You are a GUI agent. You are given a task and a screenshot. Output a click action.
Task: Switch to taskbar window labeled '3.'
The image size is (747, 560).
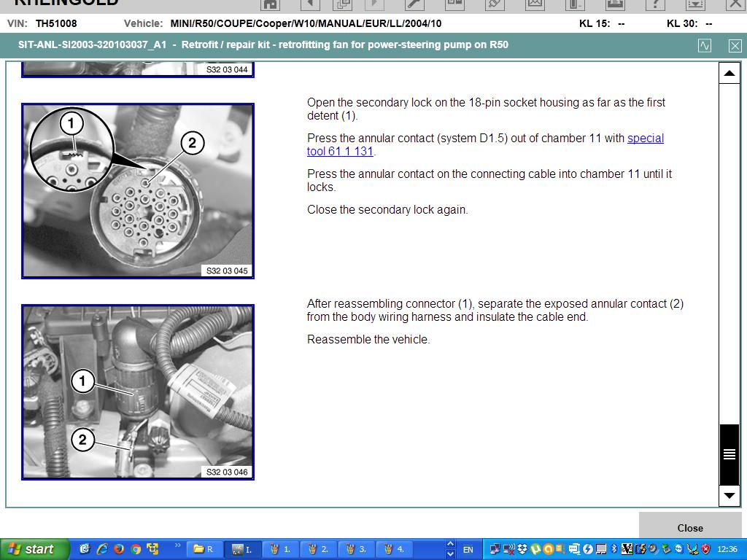pyautogui.click(x=356, y=549)
